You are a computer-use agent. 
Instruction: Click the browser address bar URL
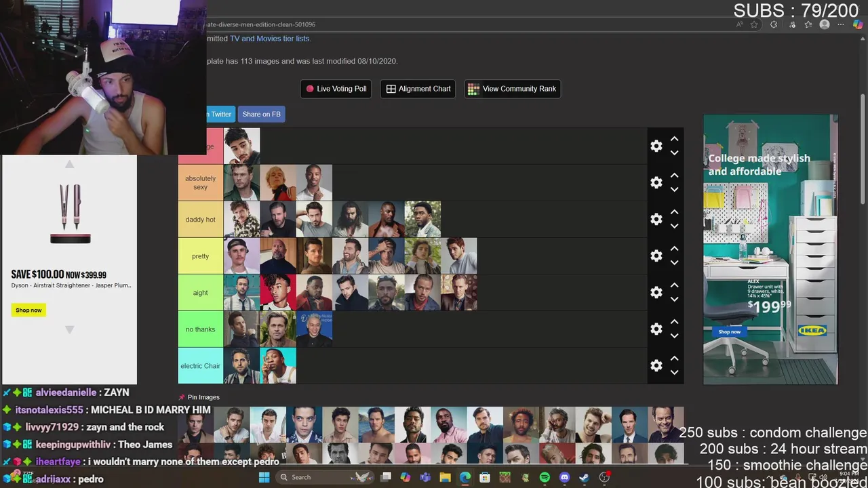coord(261,24)
